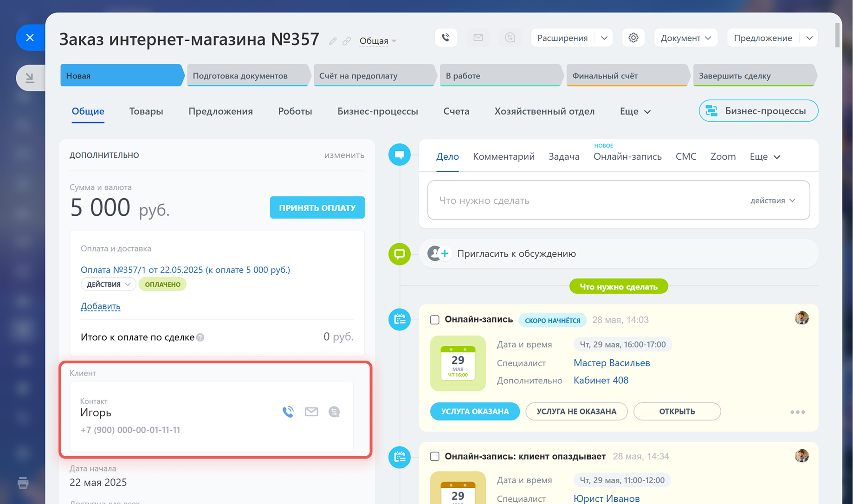853x504 pixels.
Task: Click calendar timeline icon for Онлайн-запись
Action: tap(400, 319)
